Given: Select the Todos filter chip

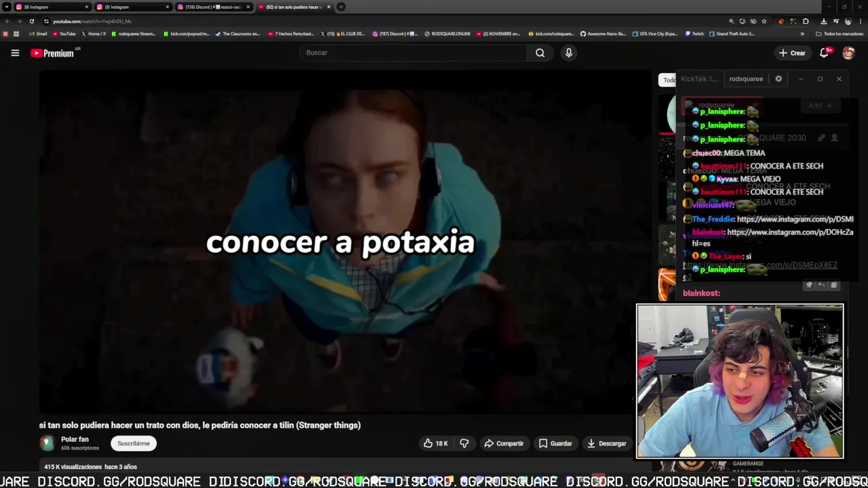Looking at the screenshot, I should 668,80.
